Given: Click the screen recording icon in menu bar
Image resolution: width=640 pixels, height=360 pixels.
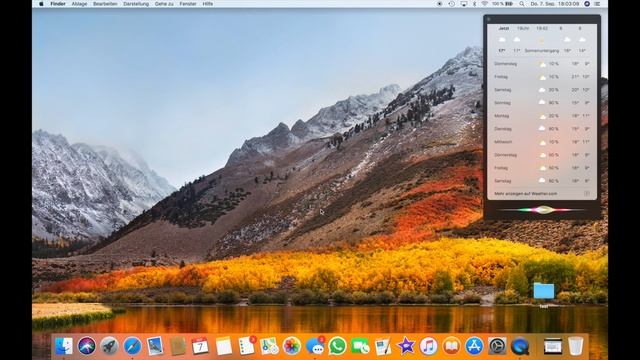Looking at the screenshot, I should click(440, 4).
